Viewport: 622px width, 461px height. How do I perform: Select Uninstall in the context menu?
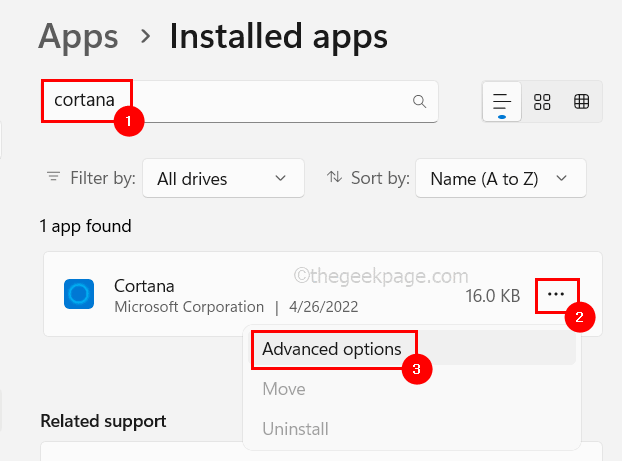296,429
